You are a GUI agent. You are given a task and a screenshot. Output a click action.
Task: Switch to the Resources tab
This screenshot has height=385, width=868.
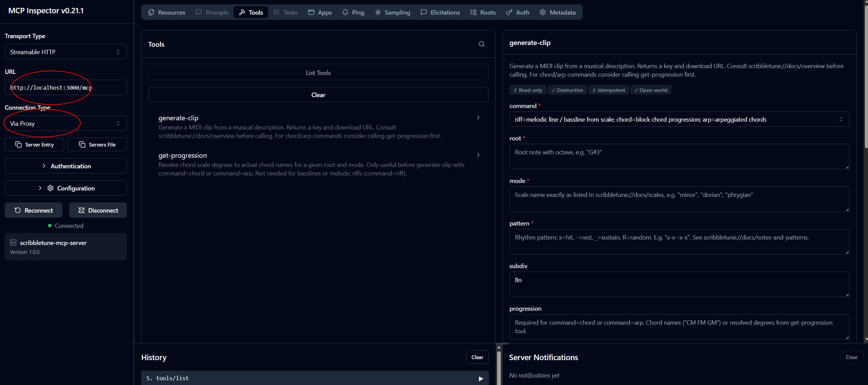[x=167, y=12]
